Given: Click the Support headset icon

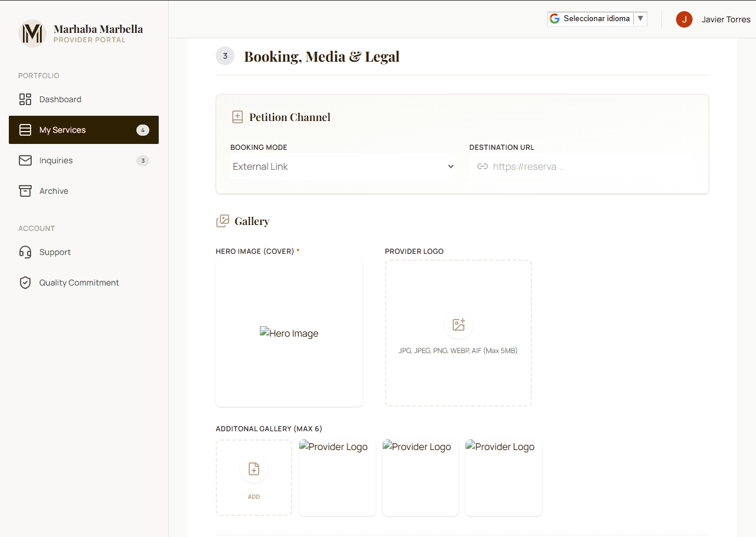Looking at the screenshot, I should (x=25, y=252).
